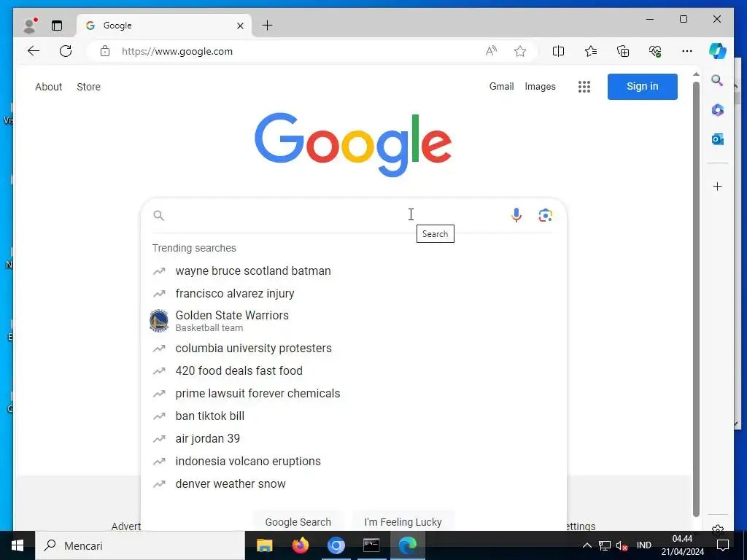Screen dimensions: 747x560
Task: Click the address bar URL
Action: click(177, 52)
